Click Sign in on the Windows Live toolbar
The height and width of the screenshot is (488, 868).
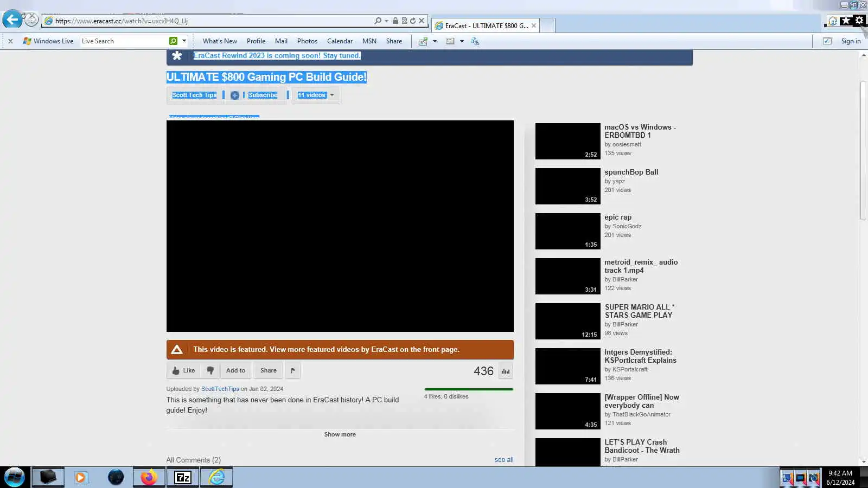click(x=851, y=41)
